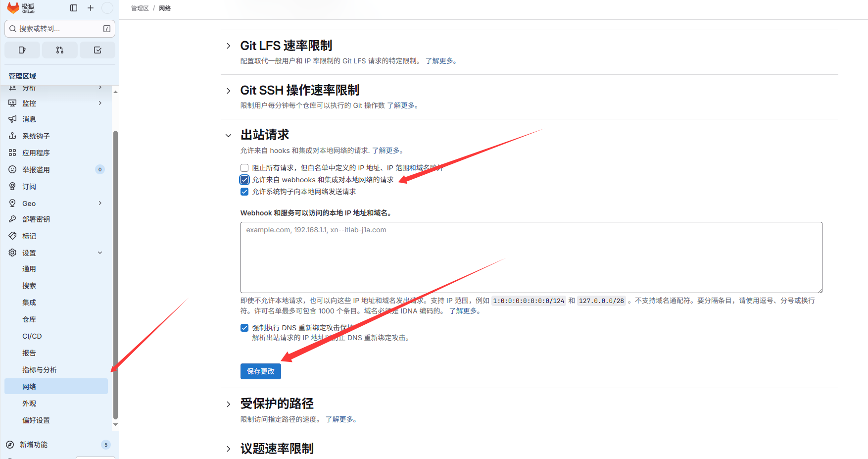This screenshot has width=868, height=459.
Task: Open 了解更多 link after IDNA 编码
Action: point(464,311)
